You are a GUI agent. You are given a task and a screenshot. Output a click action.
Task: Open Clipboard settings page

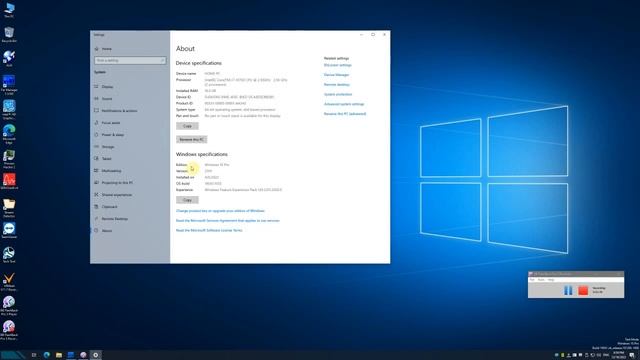tap(109, 207)
